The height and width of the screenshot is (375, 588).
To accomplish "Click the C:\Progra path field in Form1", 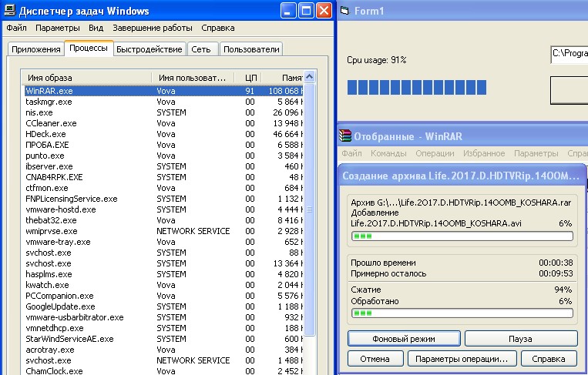I will coord(569,55).
